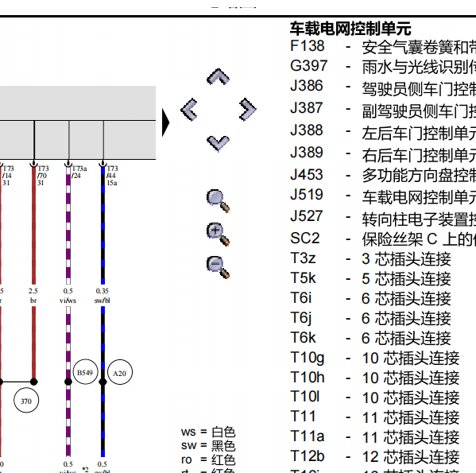Select the 370 ground point circle
Image resolution: width=476 pixels, height=473 pixels.
coord(26,400)
